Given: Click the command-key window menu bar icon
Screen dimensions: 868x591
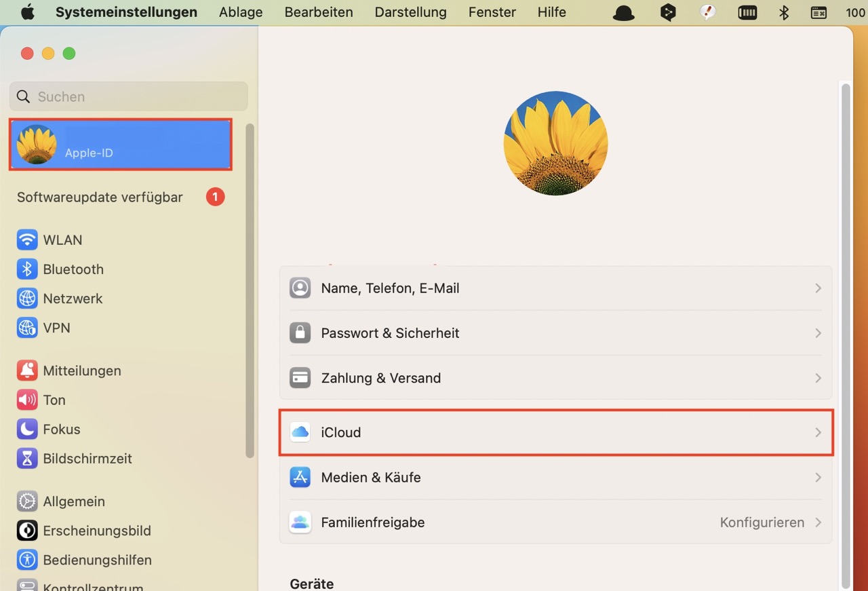Looking at the screenshot, I should pyautogui.click(x=818, y=12).
